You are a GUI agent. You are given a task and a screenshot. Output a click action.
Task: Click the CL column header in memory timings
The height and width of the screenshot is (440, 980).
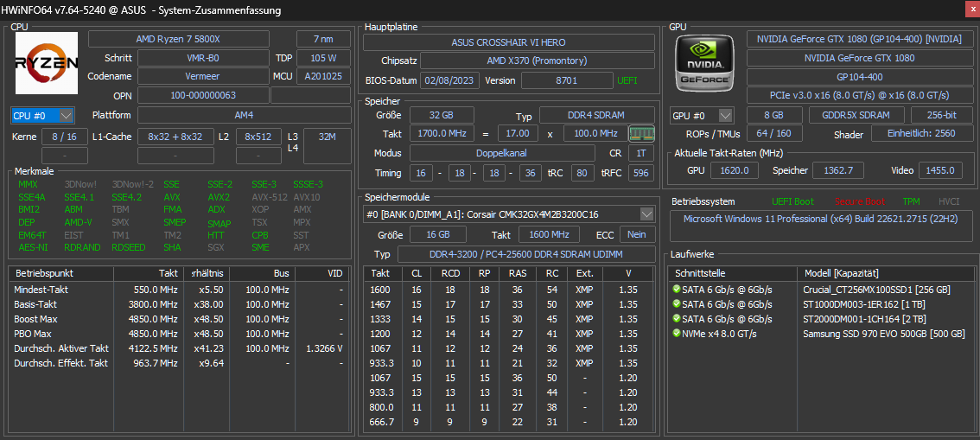pyautogui.click(x=417, y=274)
